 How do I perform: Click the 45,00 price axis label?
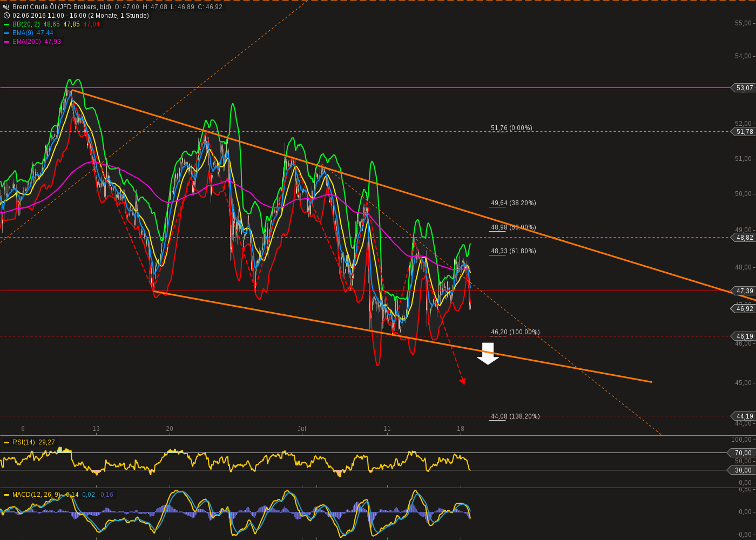point(743,383)
